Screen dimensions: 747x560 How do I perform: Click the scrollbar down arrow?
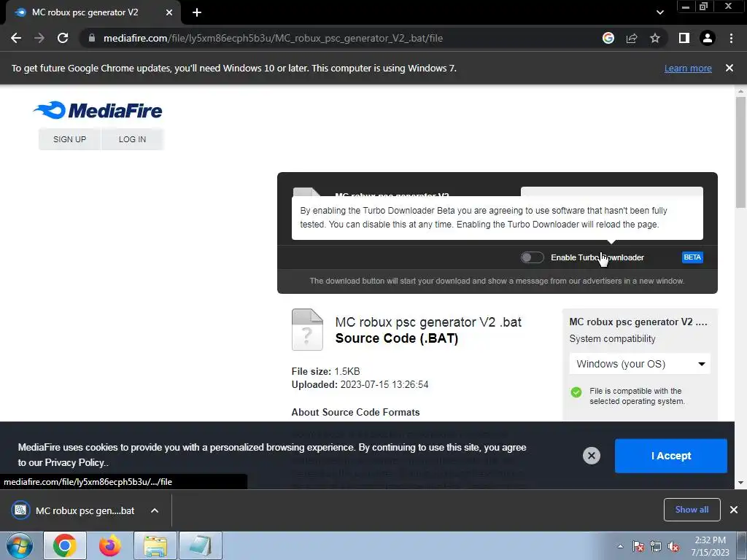pyautogui.click(x=740, y=483)
